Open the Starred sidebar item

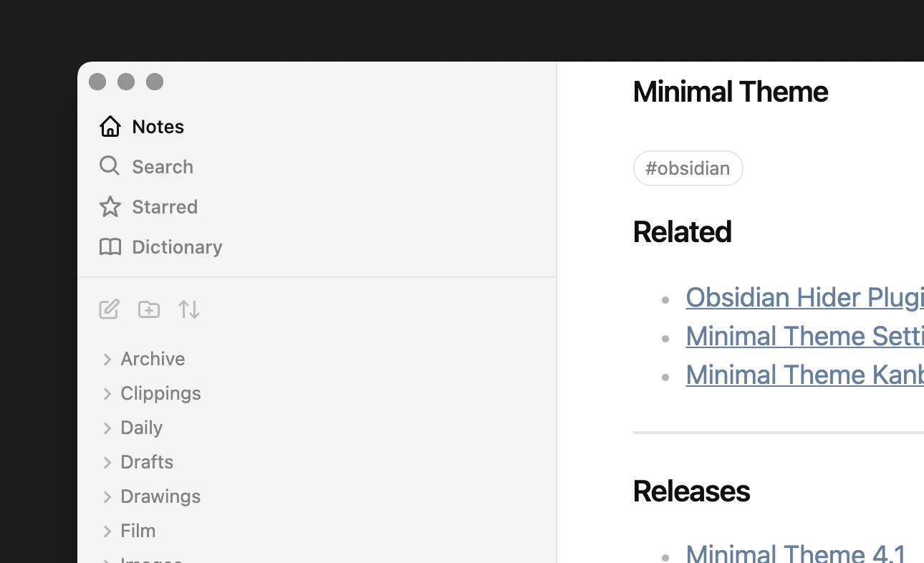pos(165,206)
